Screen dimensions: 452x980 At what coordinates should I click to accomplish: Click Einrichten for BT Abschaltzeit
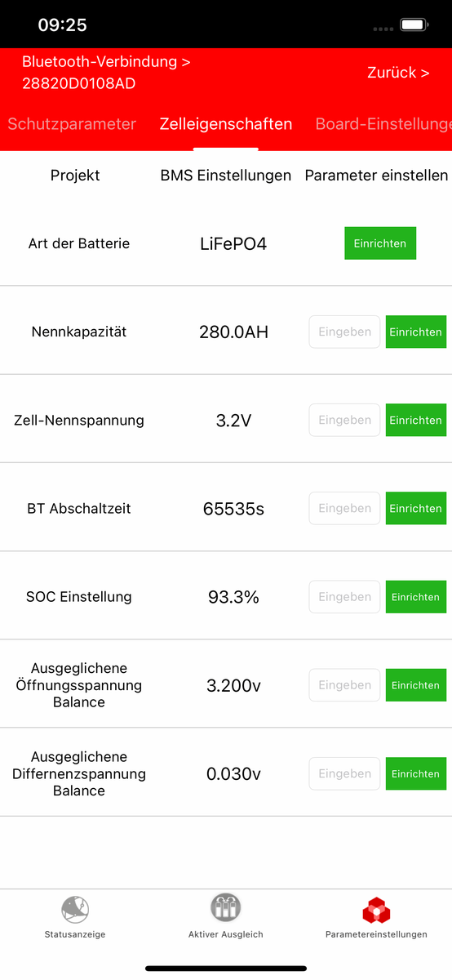[x=416, y=508]
